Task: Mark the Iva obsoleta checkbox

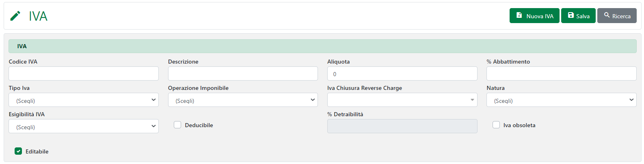Action: (x=496, y=125)
